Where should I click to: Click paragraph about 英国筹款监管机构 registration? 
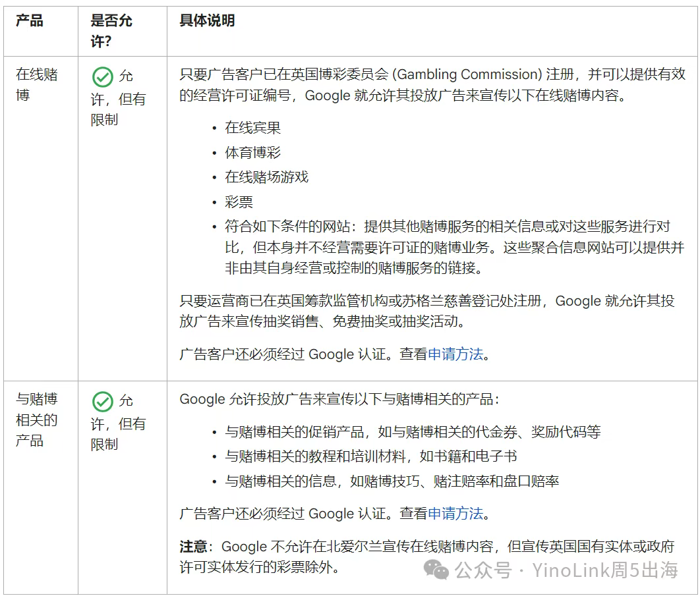[x=426, y=311]
